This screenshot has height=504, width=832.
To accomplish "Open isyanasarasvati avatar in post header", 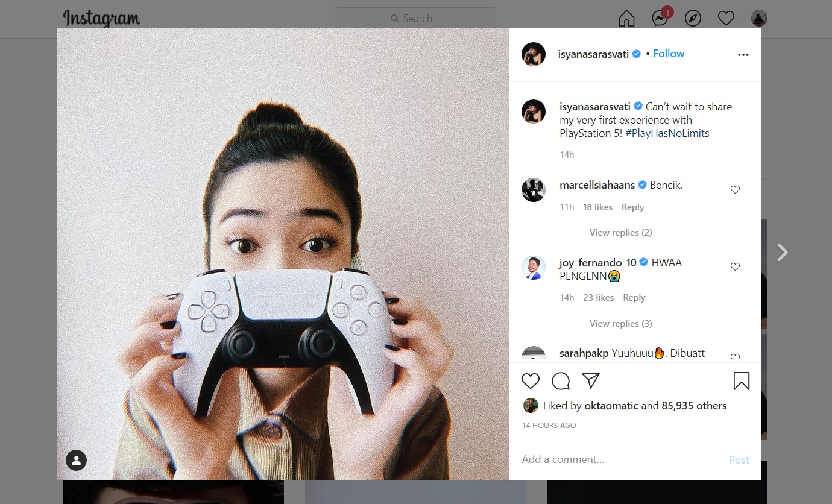I will pyautogui.click(x=534, y=54).
